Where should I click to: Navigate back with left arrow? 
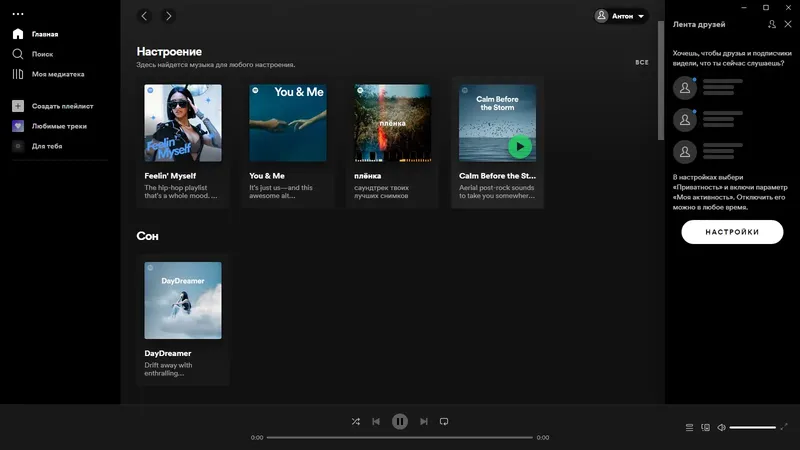144,16
